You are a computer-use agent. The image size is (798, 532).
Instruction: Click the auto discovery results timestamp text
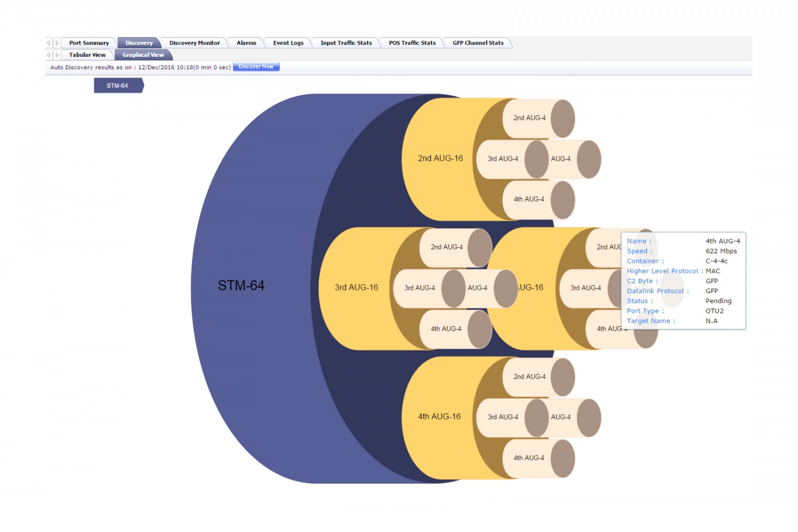click(x=140, y=68)
